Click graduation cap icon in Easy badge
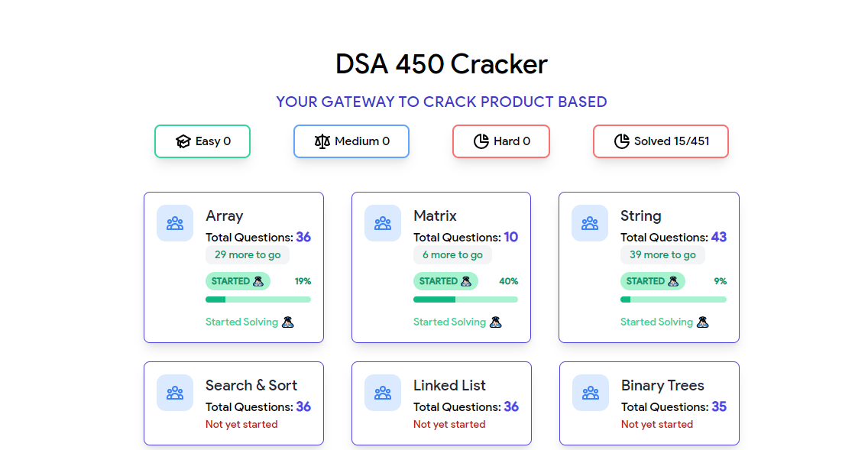Screen dimensions: 868x450 click(x=183, y=141)
